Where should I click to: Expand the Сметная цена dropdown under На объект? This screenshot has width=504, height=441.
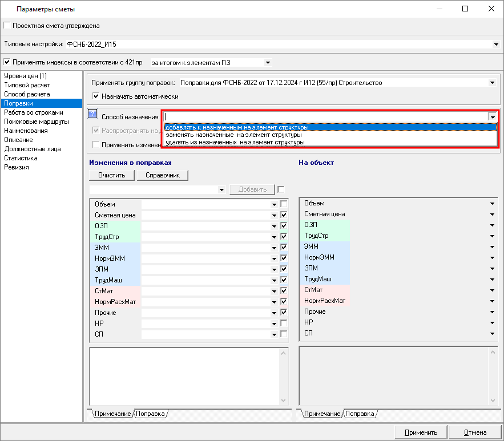[492, 215]
